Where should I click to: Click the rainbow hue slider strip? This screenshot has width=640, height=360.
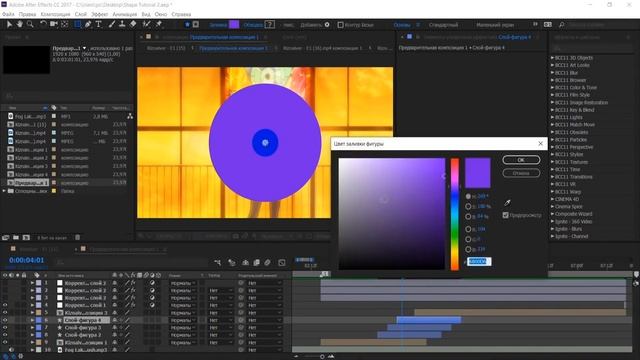click(455, 214)
